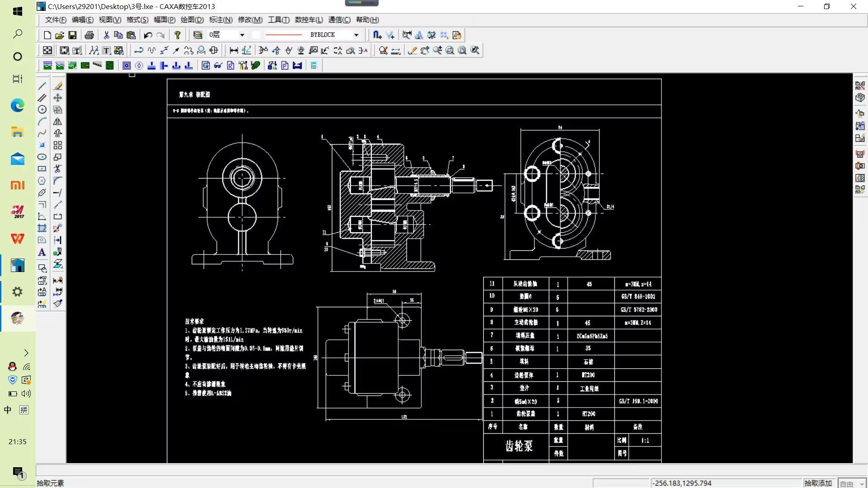This screenshot has height=488, width=868.
Task: Open the 自由 snap mode dropdown
Action: pos(862,483)
